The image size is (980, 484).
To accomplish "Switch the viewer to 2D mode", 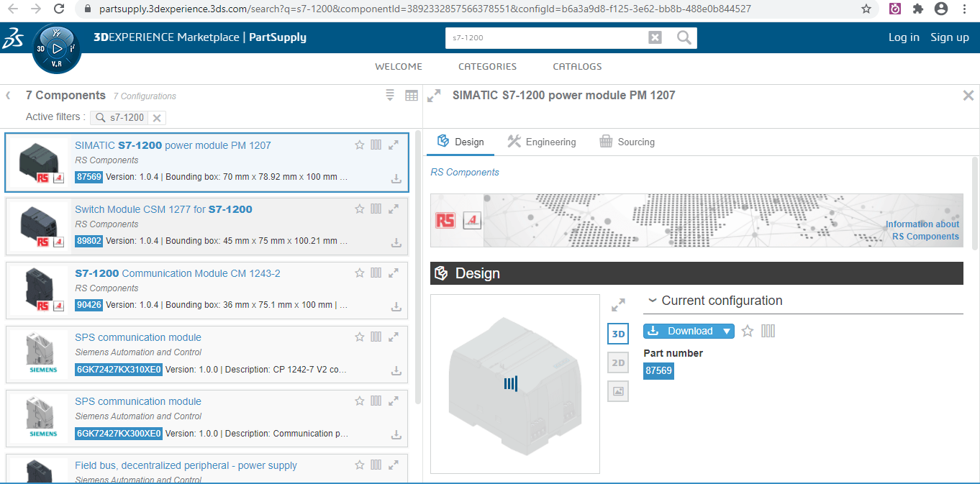I will (x=618, y=362).
